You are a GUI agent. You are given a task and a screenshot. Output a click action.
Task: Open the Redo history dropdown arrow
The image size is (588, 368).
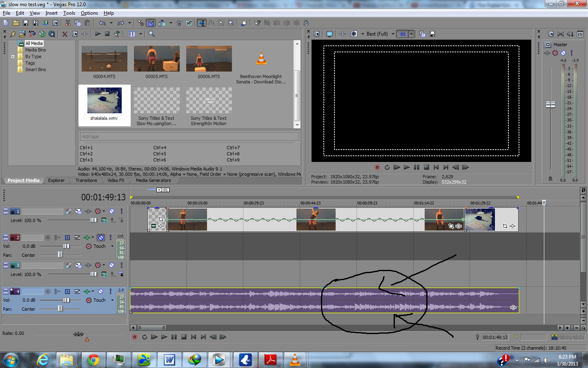point(129,23)
